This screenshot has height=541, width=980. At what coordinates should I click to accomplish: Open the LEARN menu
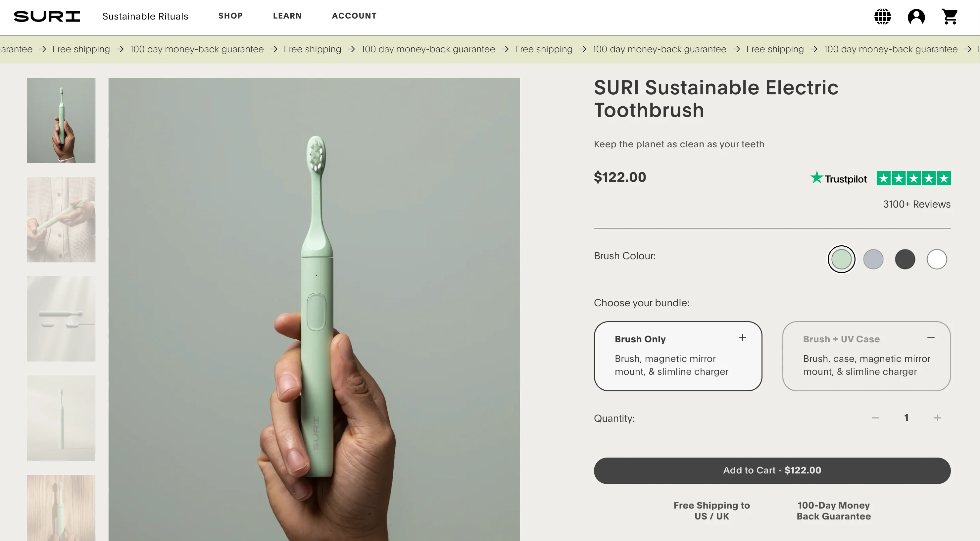(x=287, y=16)
